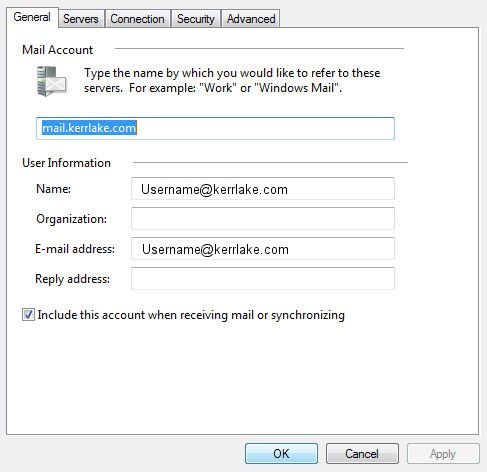Image resolution: width=487 pixels, height=472 pixels.
Task: Confirm settings with the OK button
Action: pyautogui.click(x=281, y=454)
